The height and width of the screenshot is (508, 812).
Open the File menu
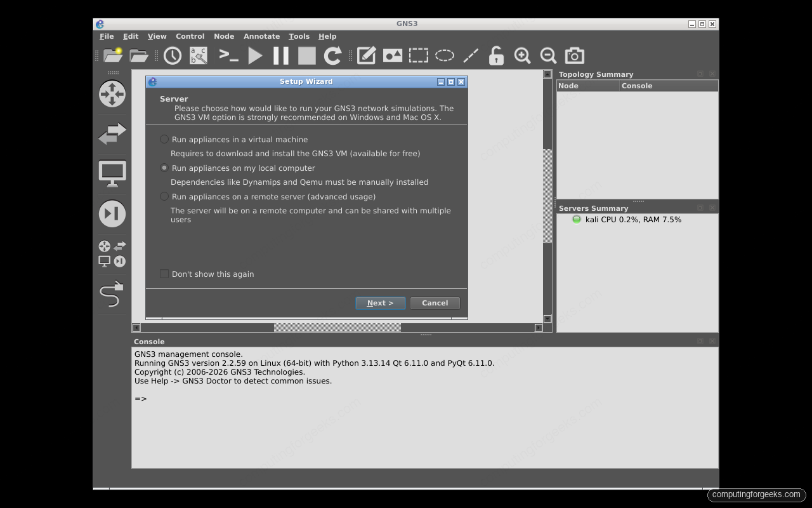coord(107,36)
